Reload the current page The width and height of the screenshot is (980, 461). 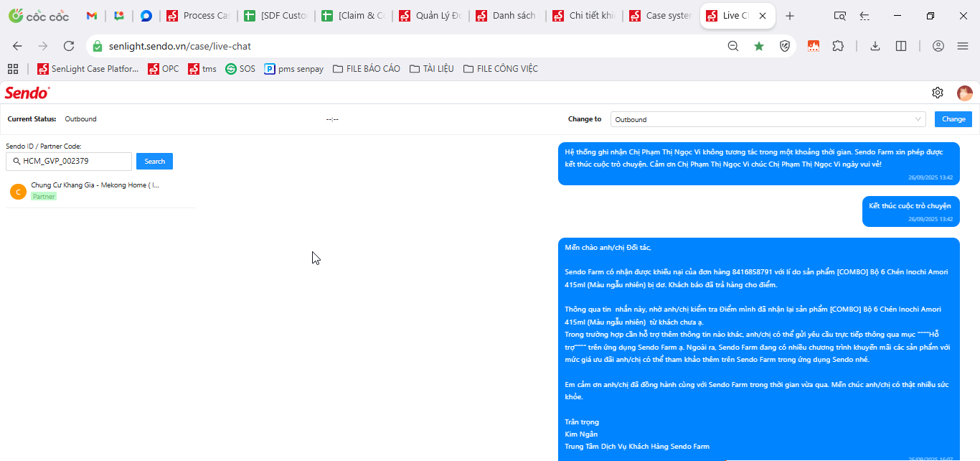click(69, 46)
